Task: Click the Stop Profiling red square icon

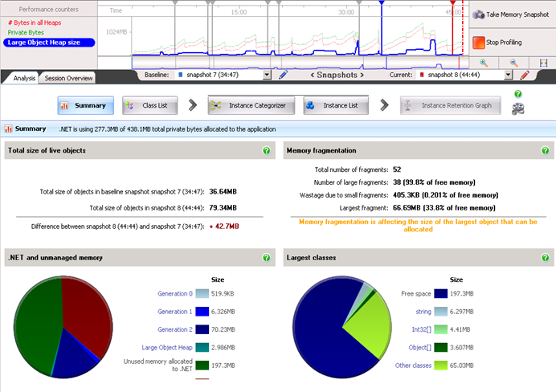Action: [x=478, y=43]
